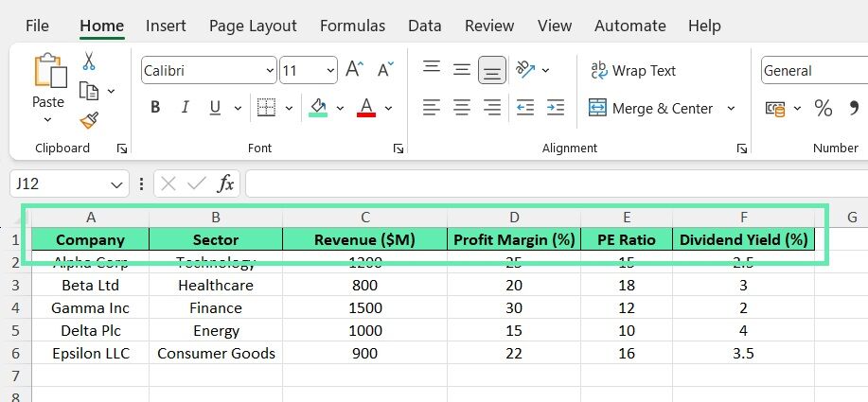868x402 pixels.
Task: Switch to the Help tab
Action: point(704,26)
